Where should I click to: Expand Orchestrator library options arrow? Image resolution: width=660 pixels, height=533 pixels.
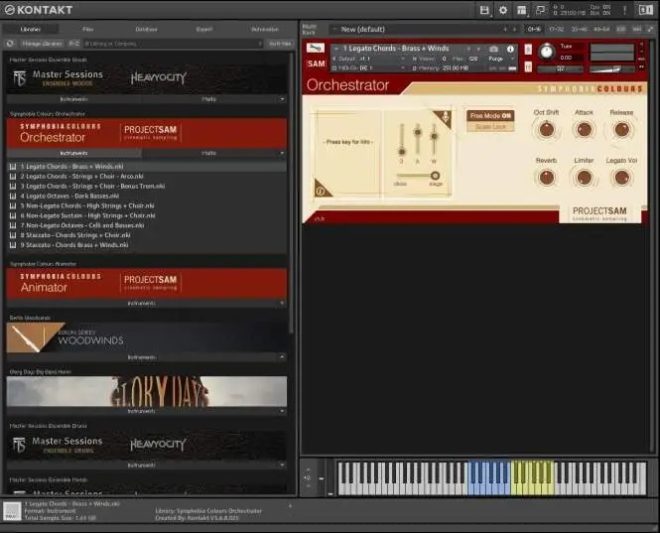[x=282, y=153]
